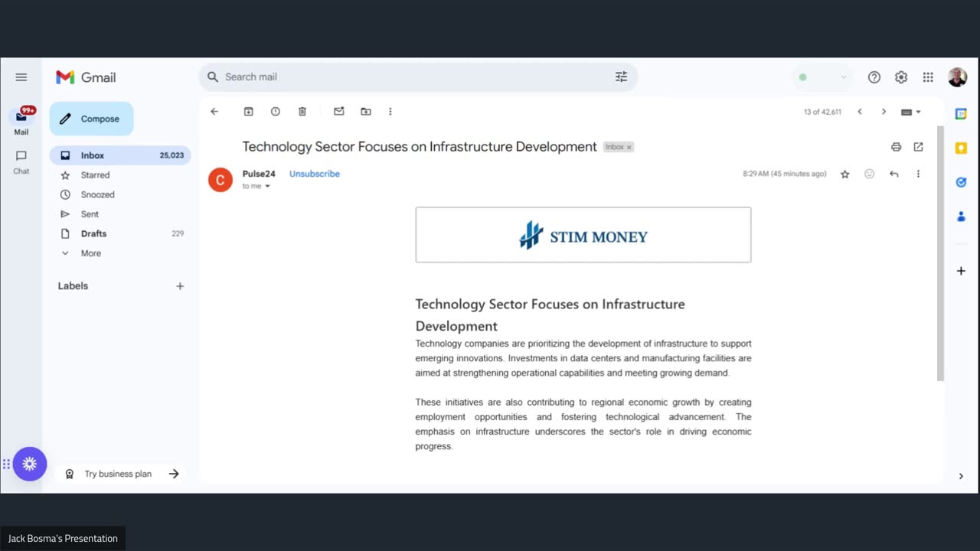Open Google Keep side panel
The height and width of the screenshot is (551, 980).
pos(961,148)
